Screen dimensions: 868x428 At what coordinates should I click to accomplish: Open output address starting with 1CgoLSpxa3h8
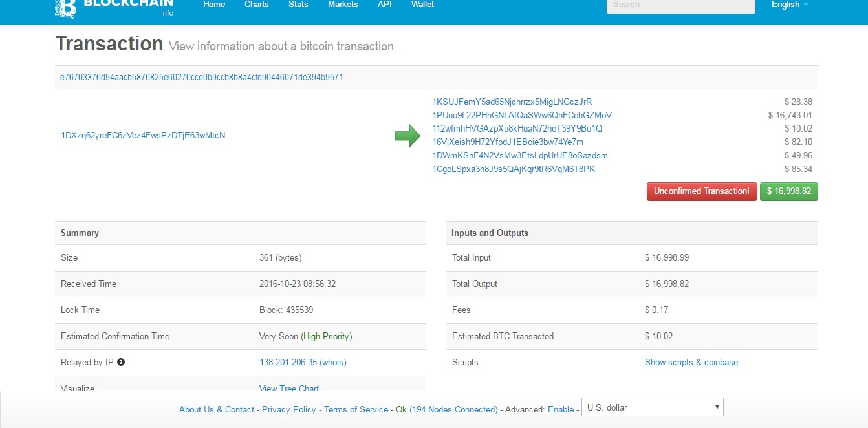click(514, 169)
